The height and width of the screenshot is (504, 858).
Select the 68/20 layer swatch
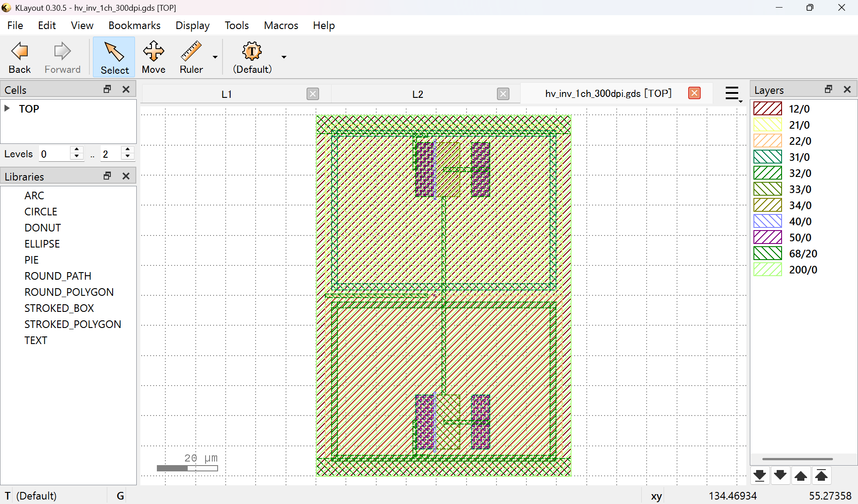click(767, 253)
